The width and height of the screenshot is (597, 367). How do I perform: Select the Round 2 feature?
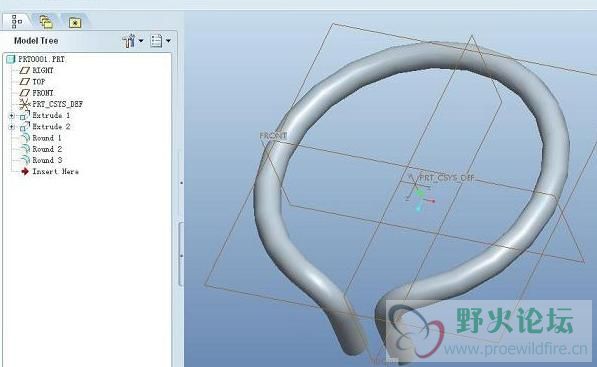(x=41, y=149)
